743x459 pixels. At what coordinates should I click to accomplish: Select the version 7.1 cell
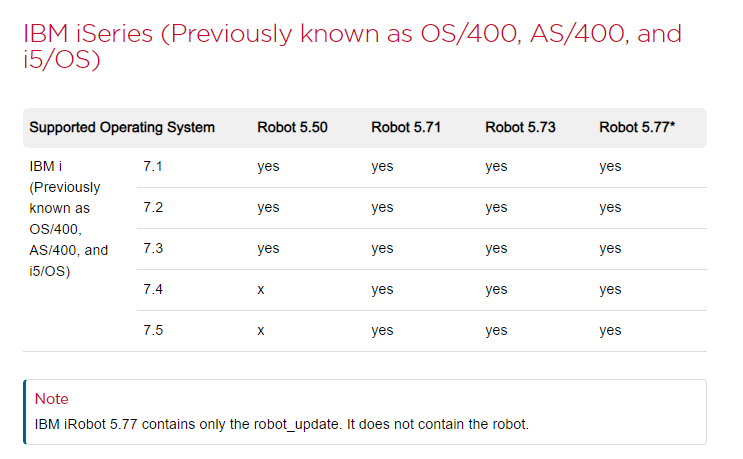pos(153,166)
